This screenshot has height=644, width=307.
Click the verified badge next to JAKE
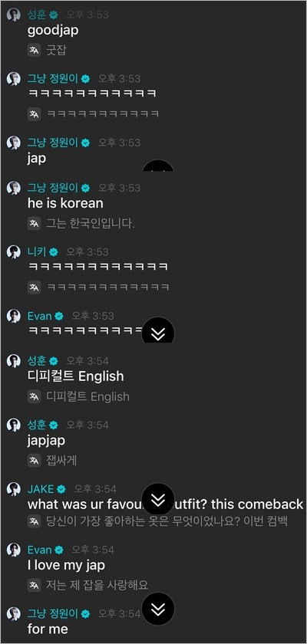61,489
